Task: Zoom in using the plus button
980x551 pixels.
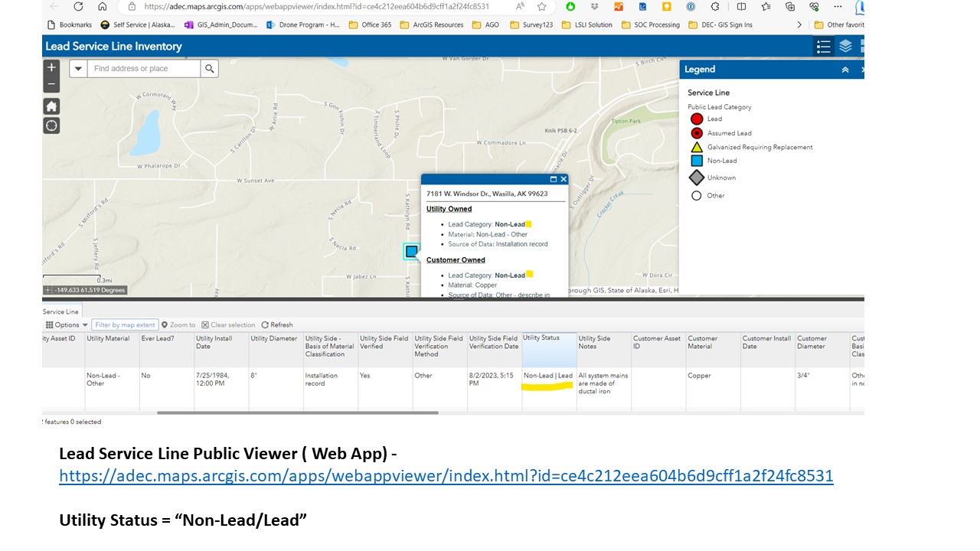Action: click(51, 68)
